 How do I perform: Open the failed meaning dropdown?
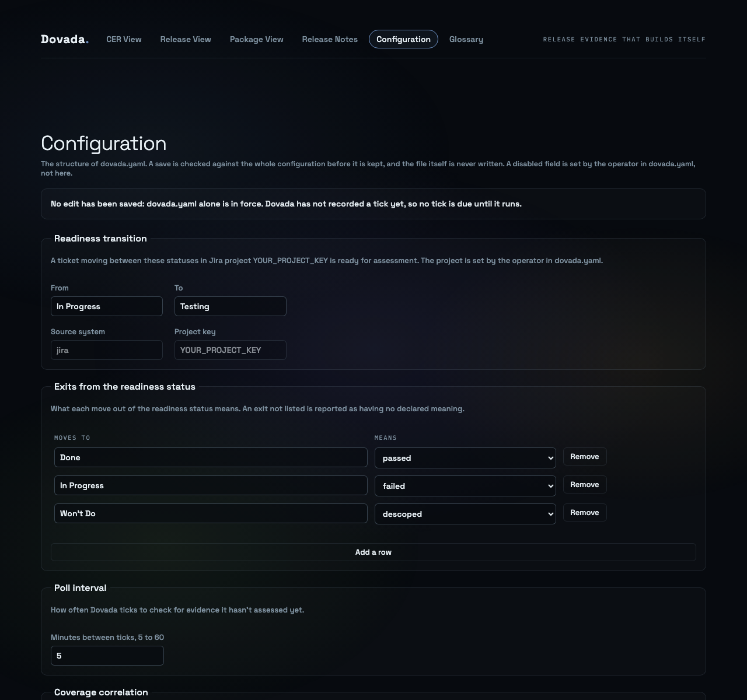[465, 486]
